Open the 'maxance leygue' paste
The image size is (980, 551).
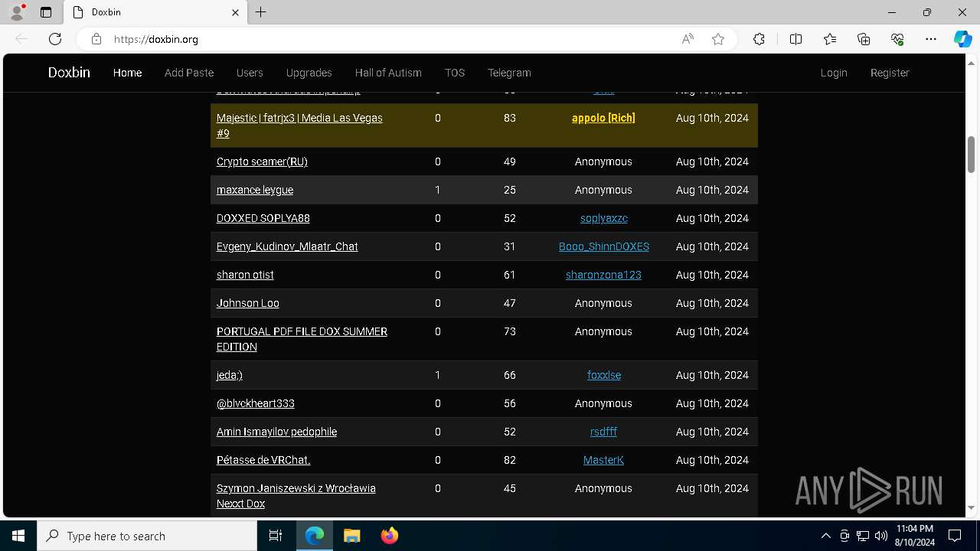(255, 190)
